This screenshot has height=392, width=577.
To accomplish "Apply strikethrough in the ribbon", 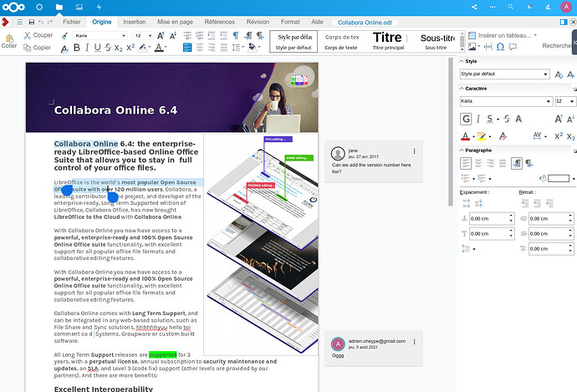I will tap(107, 48).
